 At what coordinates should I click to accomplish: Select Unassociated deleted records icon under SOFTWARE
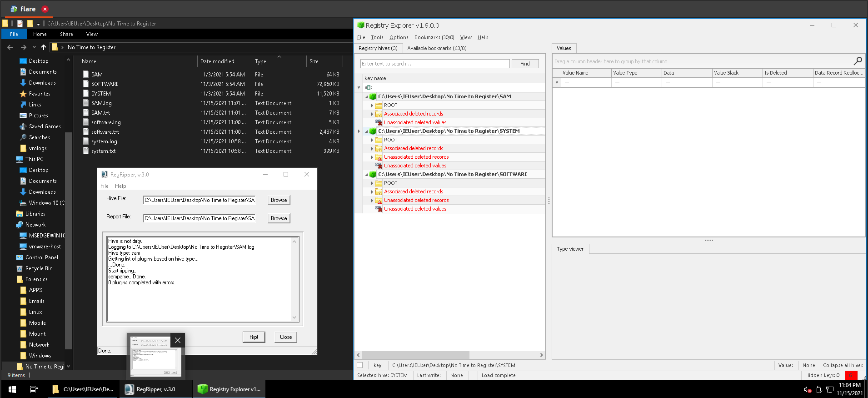pyautogui.click(x=379, y=200)
